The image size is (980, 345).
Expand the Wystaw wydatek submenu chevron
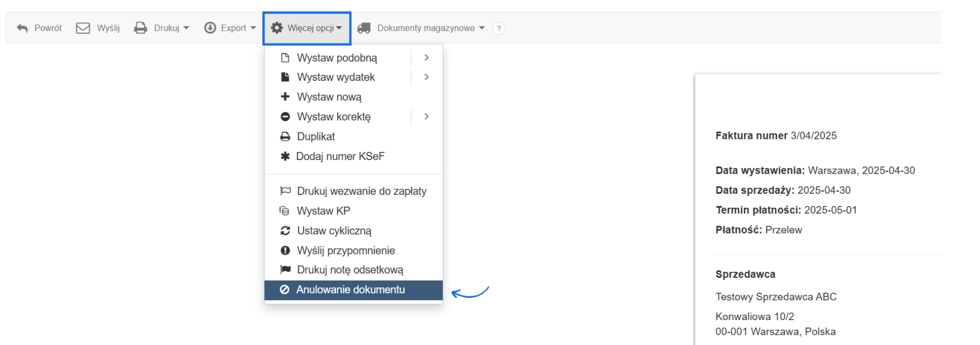[427, 77]
